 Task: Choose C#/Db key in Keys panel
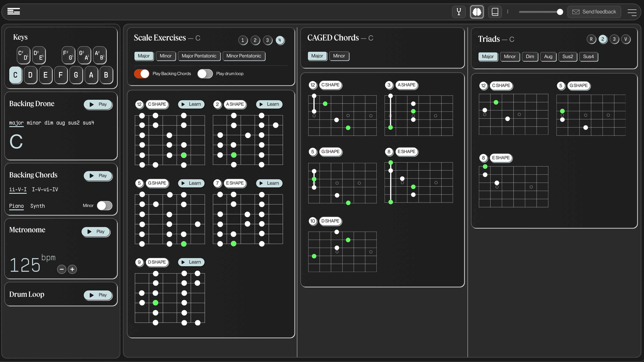[24, 55]
